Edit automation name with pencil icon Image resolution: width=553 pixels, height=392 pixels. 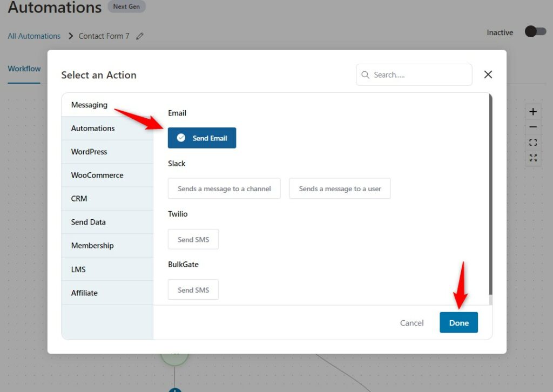pos(140,36)
